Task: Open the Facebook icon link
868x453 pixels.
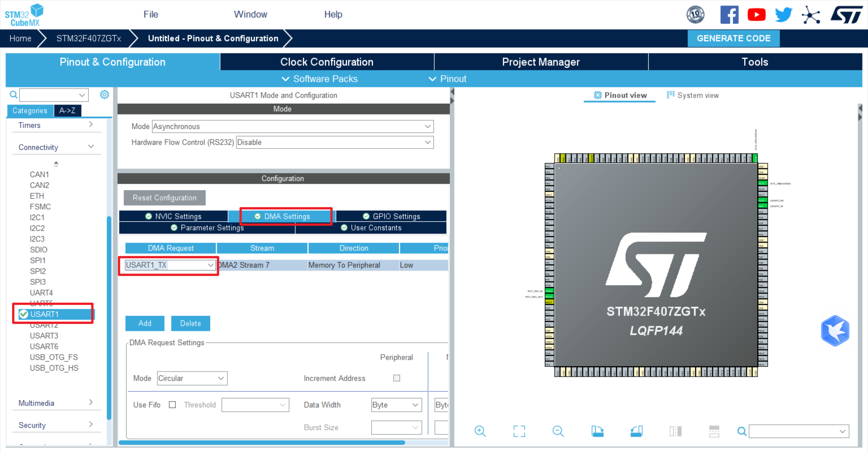Action: point(729,15)
